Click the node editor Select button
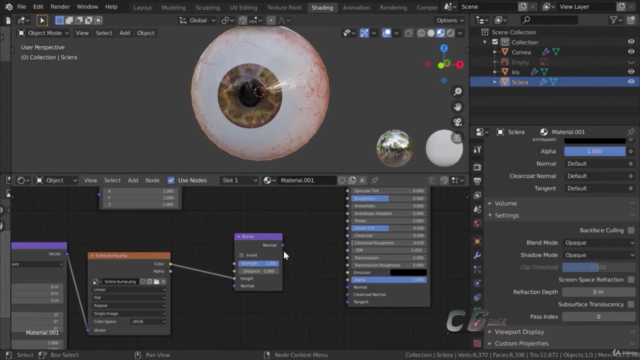This screenshot has height=360, width=640. pos(112,180)
